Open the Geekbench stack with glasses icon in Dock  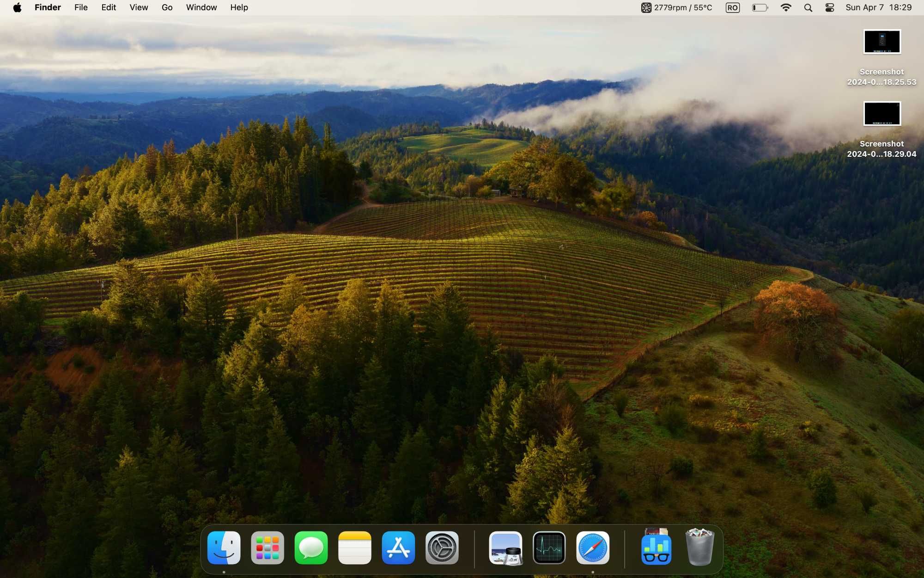[x=656, y=547]
